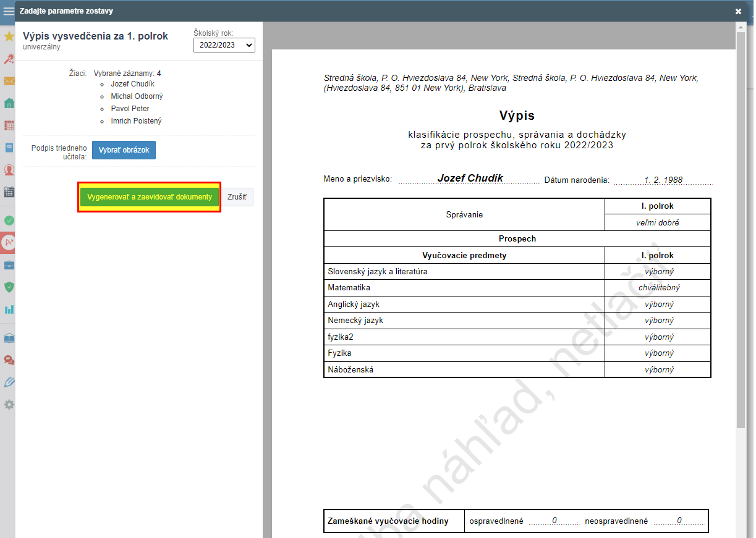
Task: Click the blue book sidebar icon
Action: [x=9, y=148]
